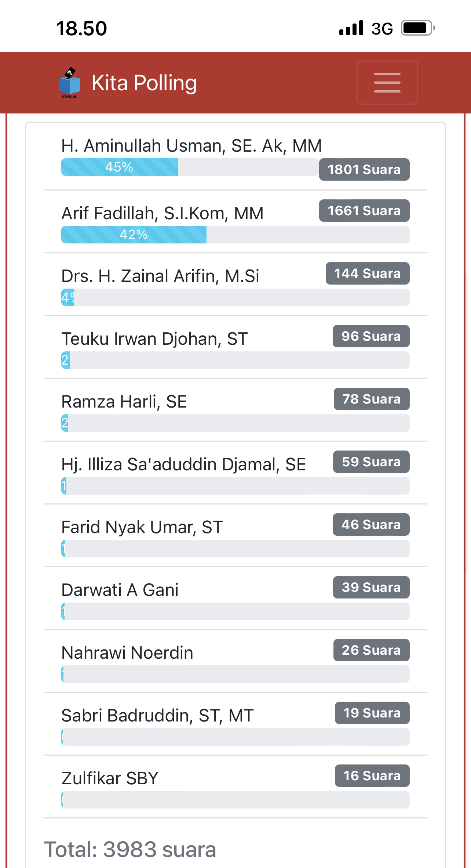Select candidate Drs. H. Zainal Arifin, M.Si
The image size is (471, 868).
click(160, 276)
